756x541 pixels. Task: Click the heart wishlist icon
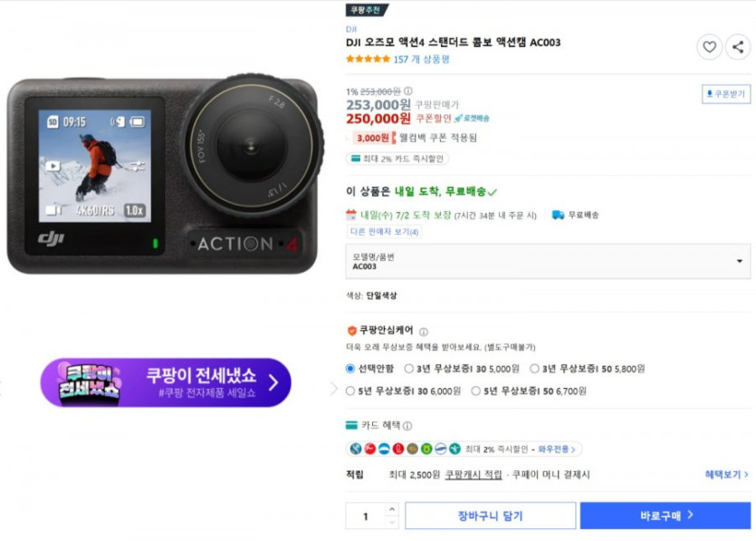tap(709, 47)
